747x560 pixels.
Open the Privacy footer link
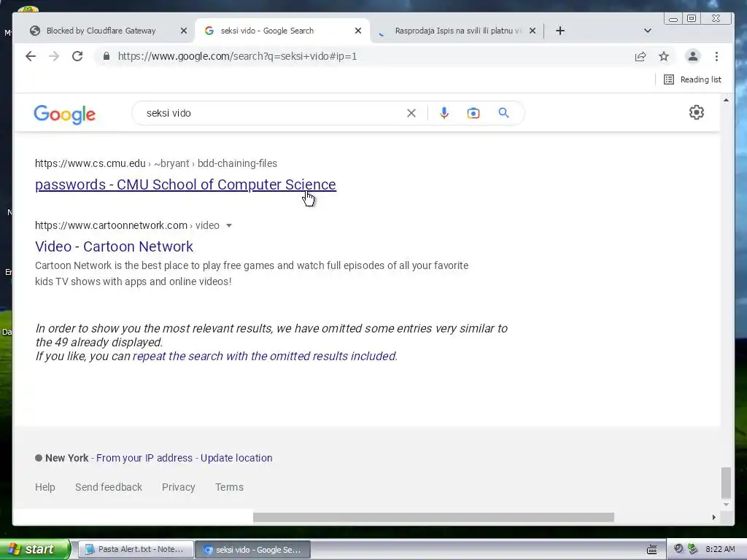(178, 487)
